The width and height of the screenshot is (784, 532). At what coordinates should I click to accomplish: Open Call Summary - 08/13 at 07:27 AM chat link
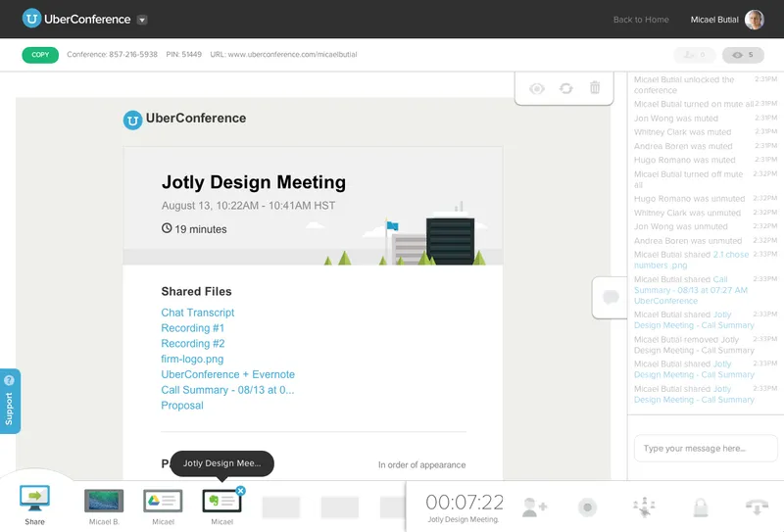[x=691, y=290]
